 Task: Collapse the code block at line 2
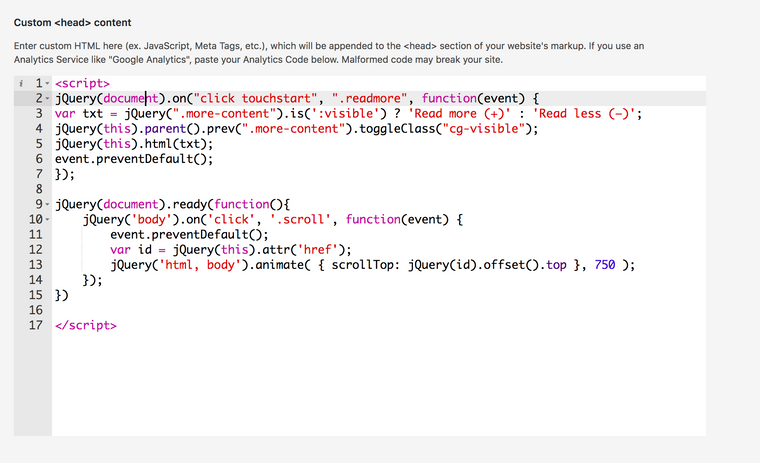tap(47, 99)
